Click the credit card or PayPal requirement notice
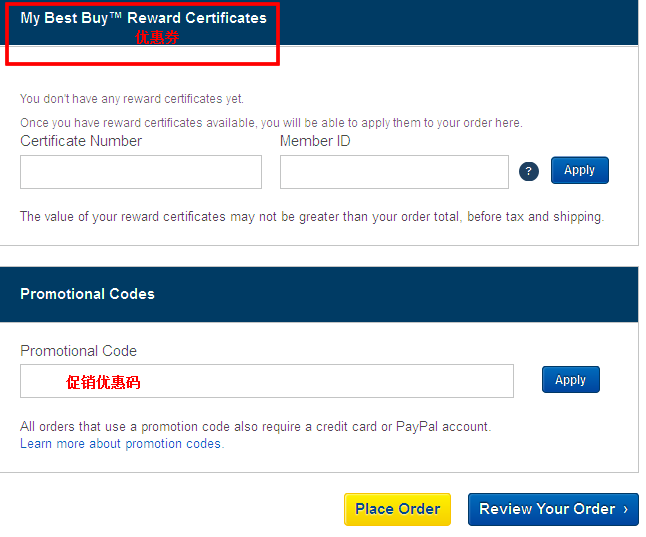646x537 pixels. click(x=255, y=427)
